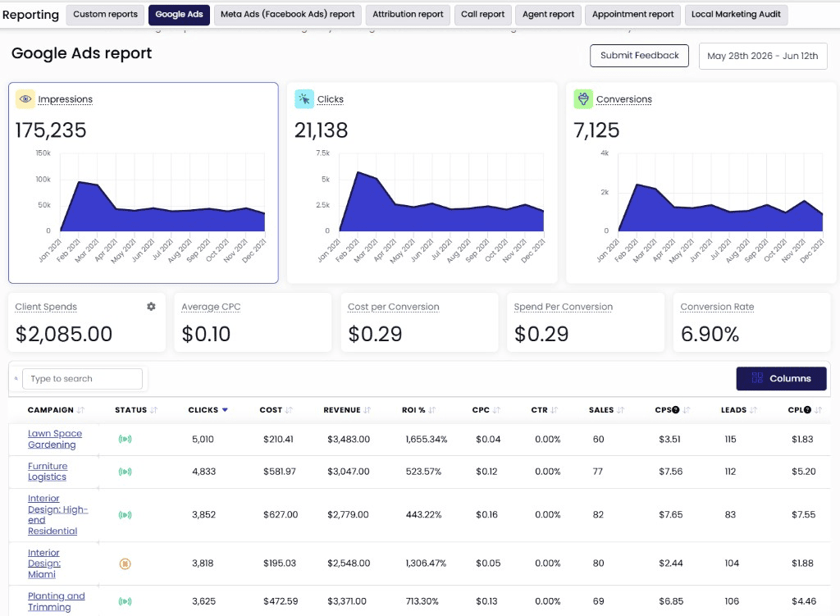Click the Columns grid icon
The height and width of the screenshot is (616, 840).
point(757,378)
